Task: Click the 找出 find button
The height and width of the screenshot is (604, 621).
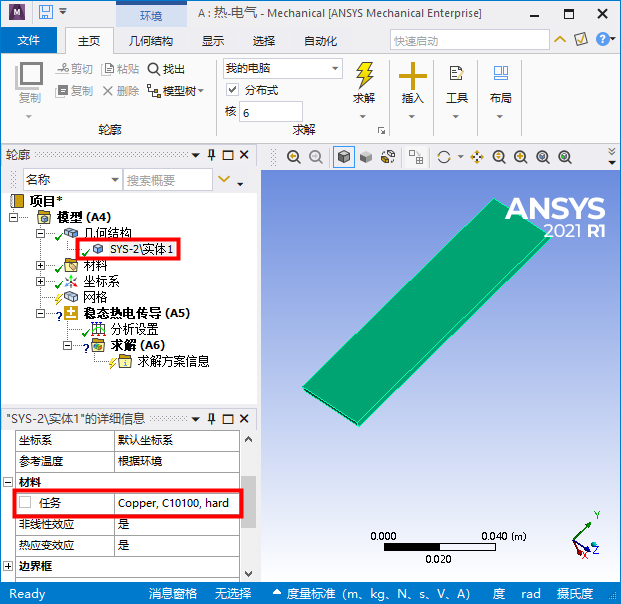Action: [x=166, y=69]
